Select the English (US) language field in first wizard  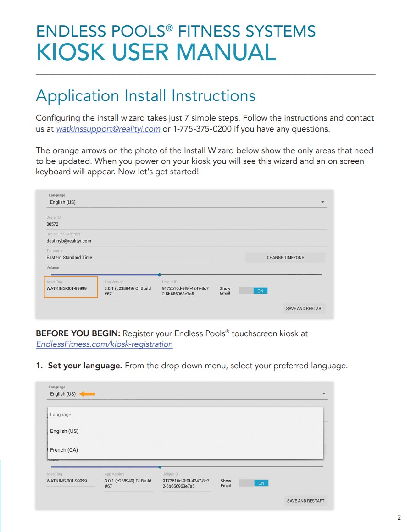(186, 202)
